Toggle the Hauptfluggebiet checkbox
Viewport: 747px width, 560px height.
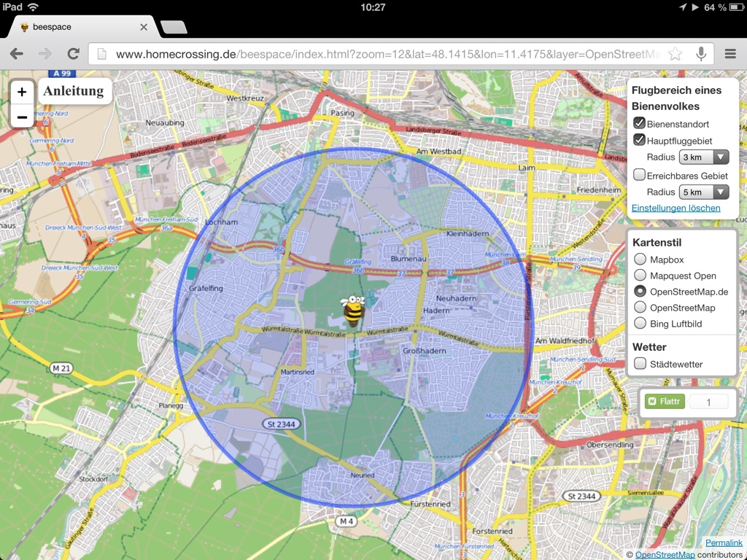(x=639, y=140)
